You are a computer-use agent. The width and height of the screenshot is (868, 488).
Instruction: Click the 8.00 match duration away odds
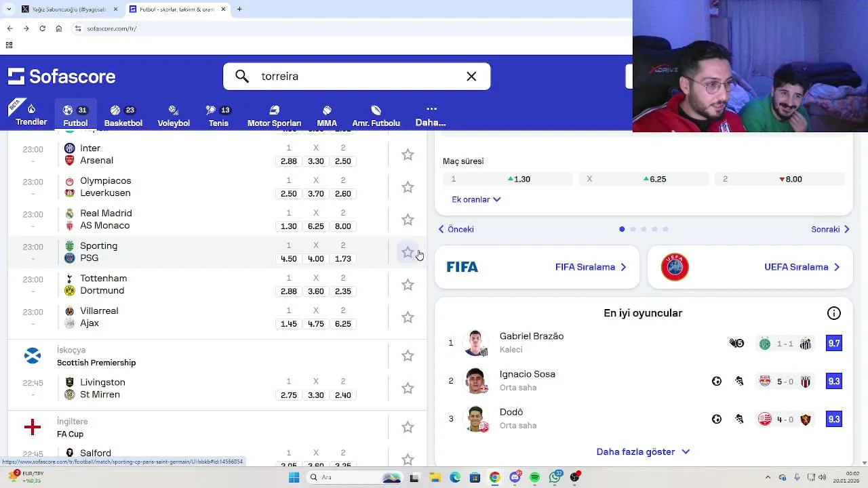pyautogui.click(x=780, y=179)
